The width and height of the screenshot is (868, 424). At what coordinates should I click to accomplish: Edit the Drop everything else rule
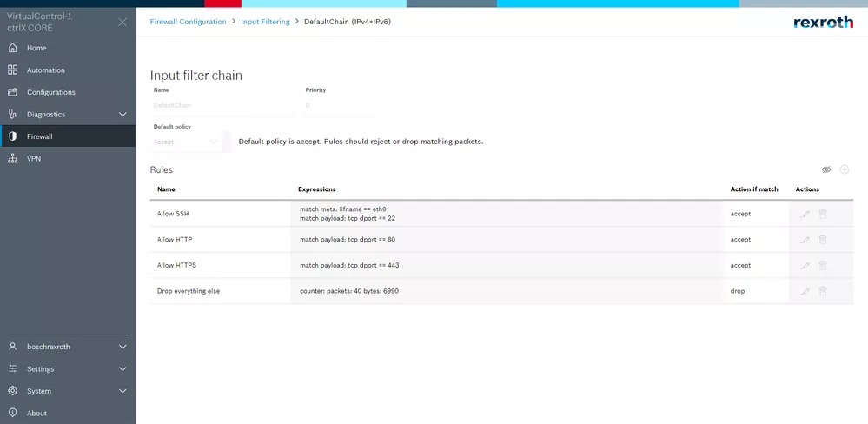click(x=805, y=291)
